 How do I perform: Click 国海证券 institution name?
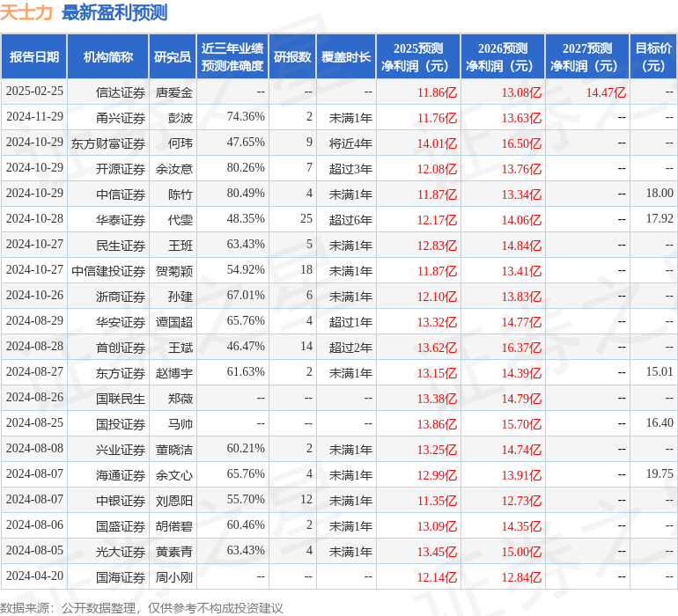[121, 576]
